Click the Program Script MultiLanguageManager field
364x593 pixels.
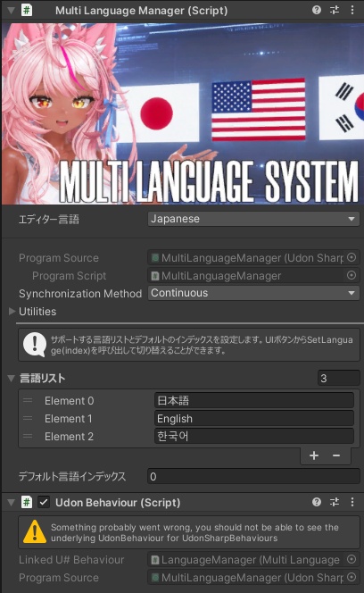point(253,276)
